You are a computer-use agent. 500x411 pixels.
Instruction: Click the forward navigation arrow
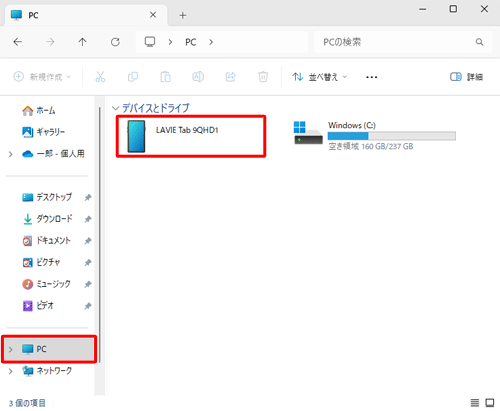[x=50, y=42]
